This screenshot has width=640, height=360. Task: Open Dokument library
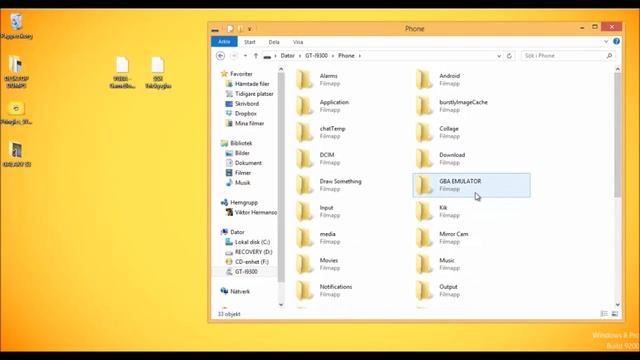248,163
